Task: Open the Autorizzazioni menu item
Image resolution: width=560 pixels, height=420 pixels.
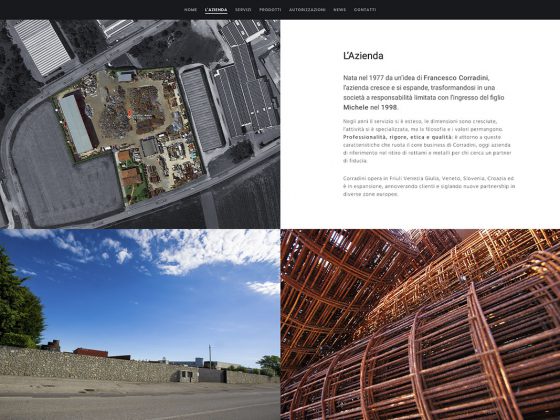Action: [x=307, y=10]
